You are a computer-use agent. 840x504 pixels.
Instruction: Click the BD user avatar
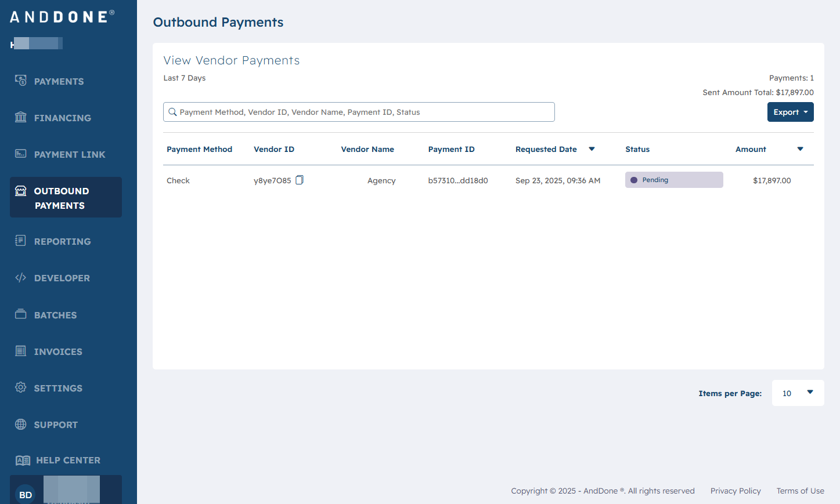tap(26, 495)
